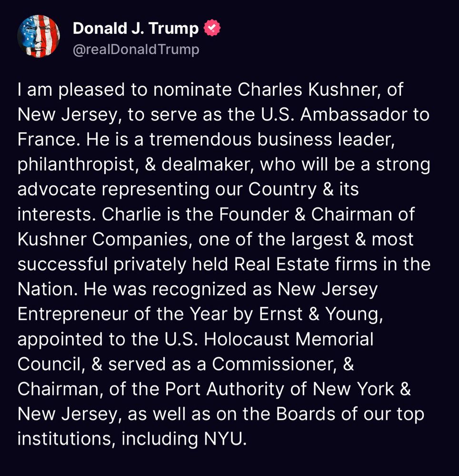The image size is (459, 476).
Task: Click the words "Kushner Companies," in the post
Action: pos(105,239)
